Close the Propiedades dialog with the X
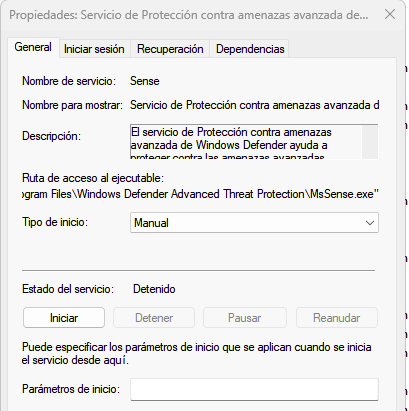Image resolution: width=409 pixels, height=411 pixels. (390, 15)
